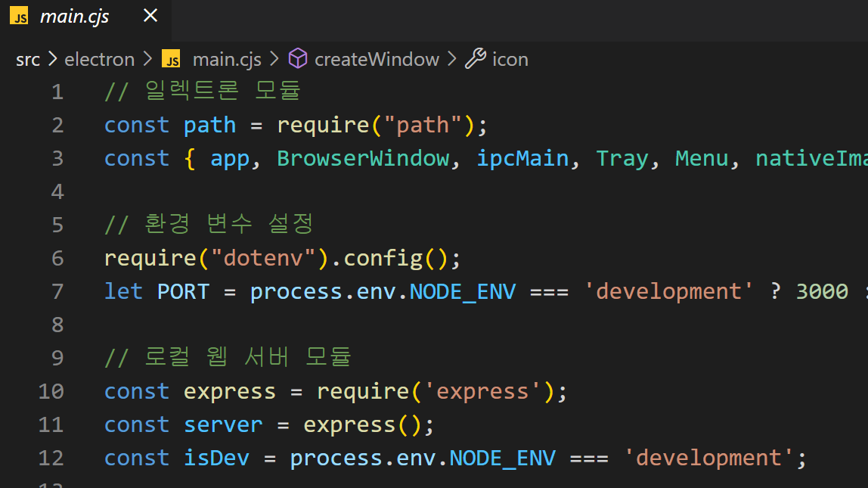This screenshot has width=868, height=488.
Task: Click the cube icon beside createWindow
Action: tap(299, 59)
